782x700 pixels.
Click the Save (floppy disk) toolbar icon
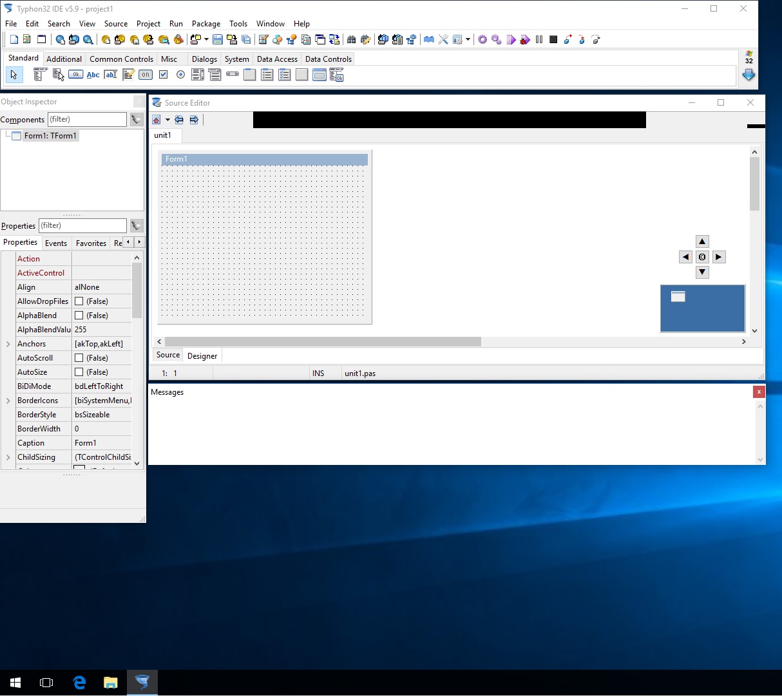pyautogui.click(x=218, y=39)
